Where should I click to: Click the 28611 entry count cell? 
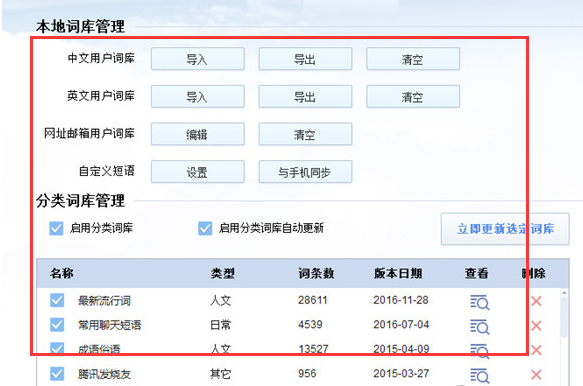312,300
